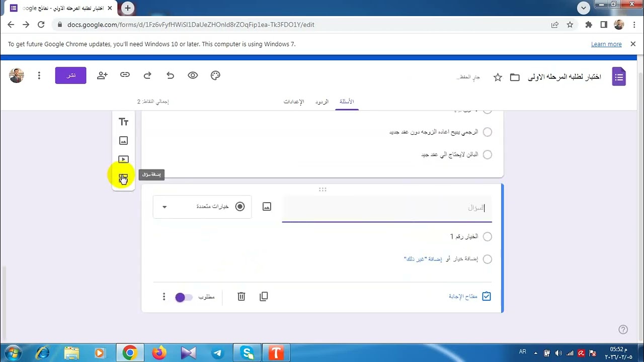Delete the current question

[x=241, y=297]
